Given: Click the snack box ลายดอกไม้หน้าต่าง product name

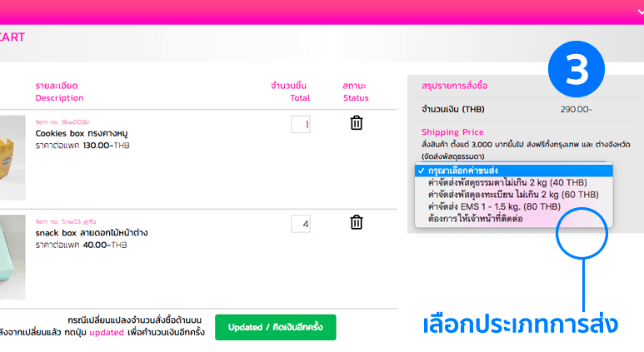Looking at the screenshot, I should click(92, 233).
